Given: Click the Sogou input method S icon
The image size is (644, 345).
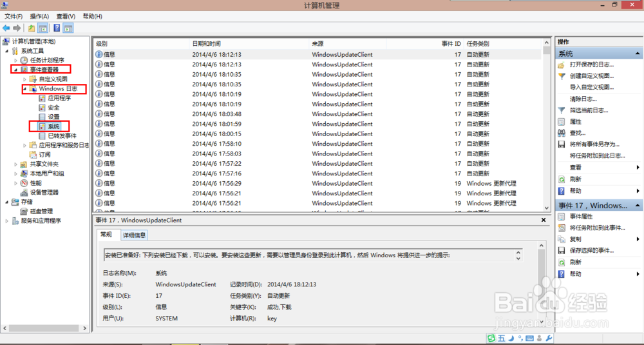Looking at the screenshot, I should tap(491, 339).
